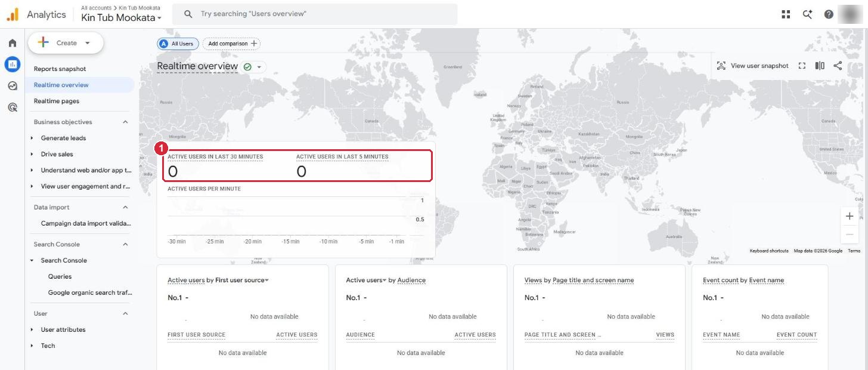The image size is (868, 370).
Task: Click the share this report icon
Action: [x=838, y=66]
